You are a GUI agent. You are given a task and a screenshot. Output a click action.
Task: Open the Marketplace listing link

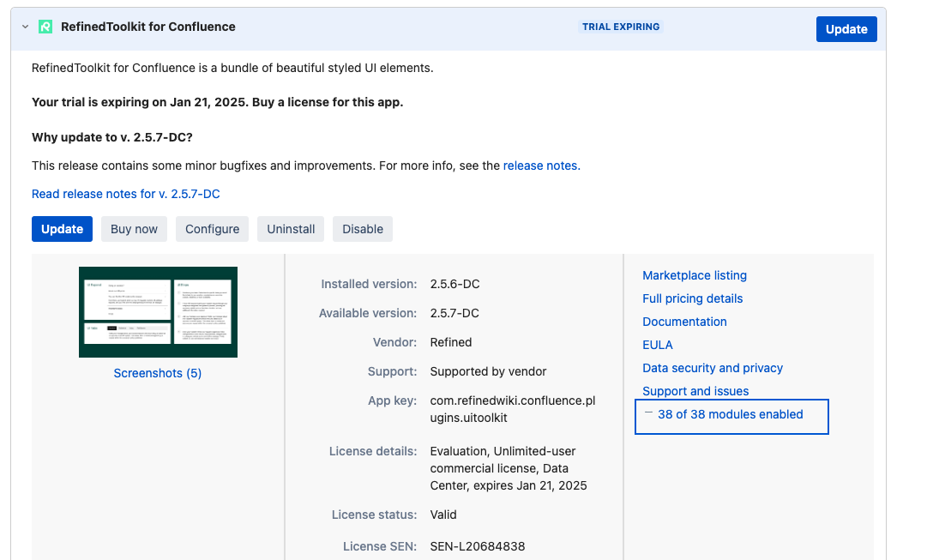point(695,275)
